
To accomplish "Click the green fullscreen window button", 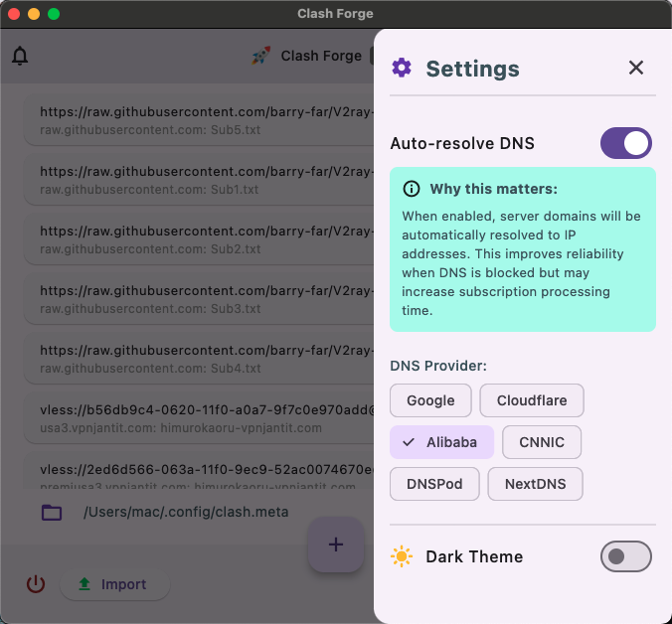I will [x=54, y=14].
